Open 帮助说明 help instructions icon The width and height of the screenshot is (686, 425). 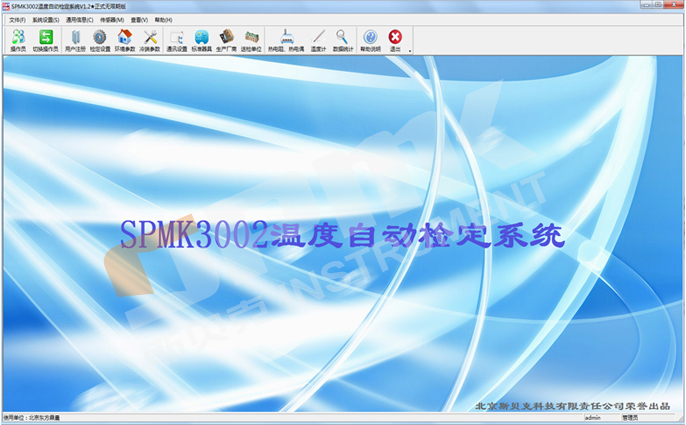(x=370, y=39)
